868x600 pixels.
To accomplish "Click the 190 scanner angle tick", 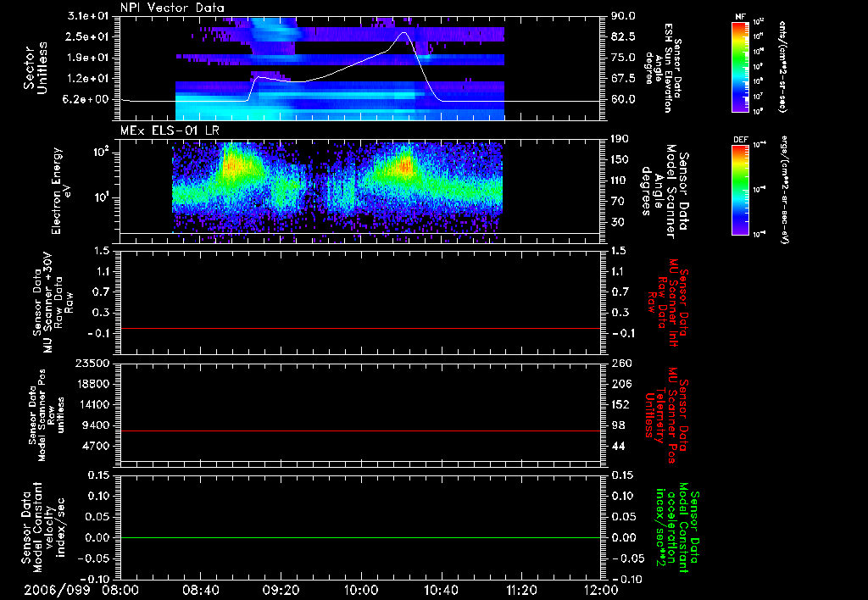I will click(620, 140).
